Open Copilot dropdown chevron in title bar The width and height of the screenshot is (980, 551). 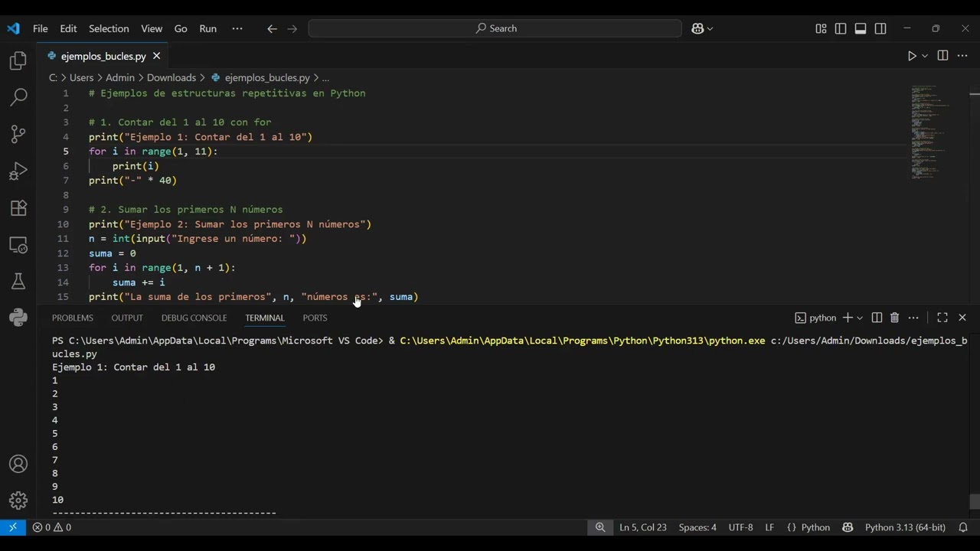pos(710,28)
